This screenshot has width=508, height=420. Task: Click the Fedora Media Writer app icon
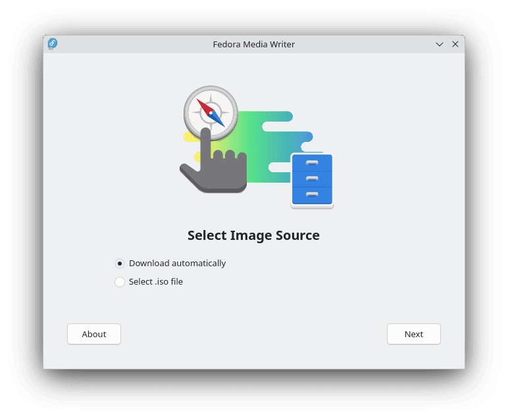click(x=53, y=43)
